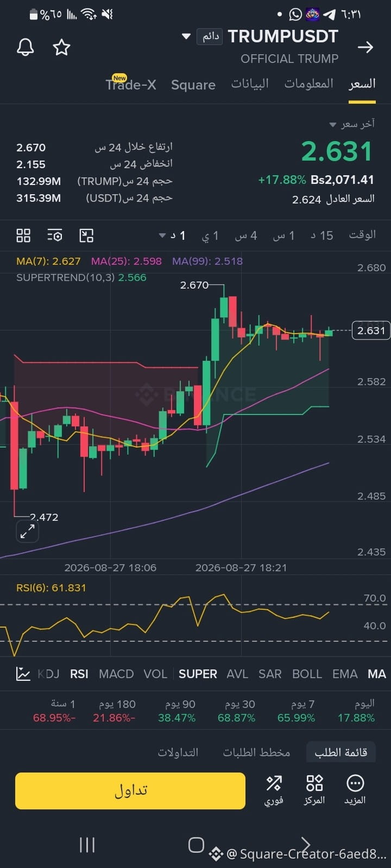
Task: Open المركز hub icon
Action: (x=314, y=790)
